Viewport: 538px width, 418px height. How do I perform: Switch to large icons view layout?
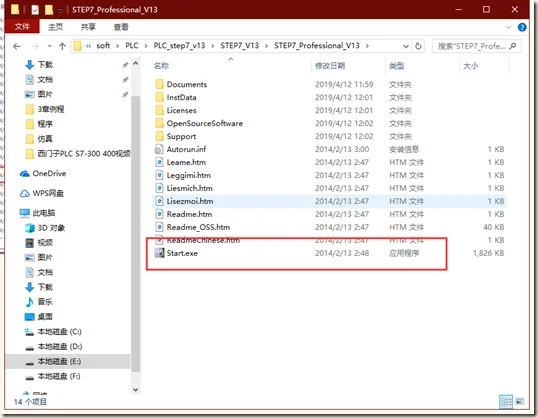(520, 401)
